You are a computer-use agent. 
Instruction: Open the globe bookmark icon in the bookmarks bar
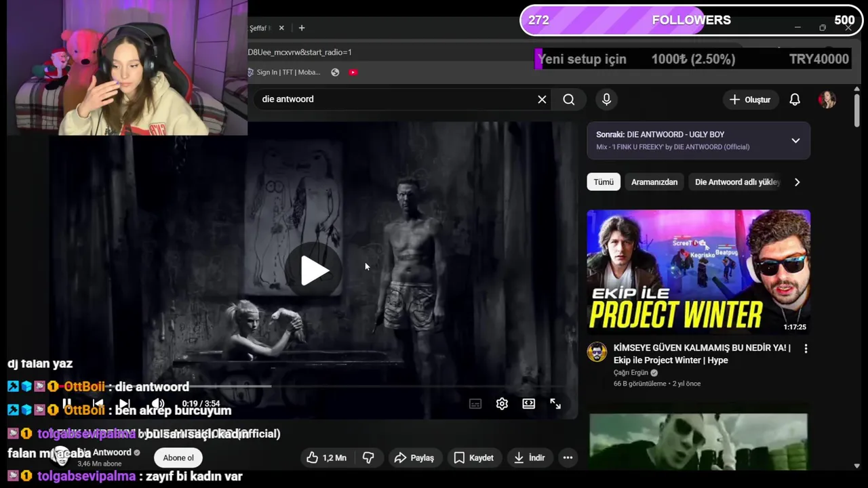click(335, 72)
